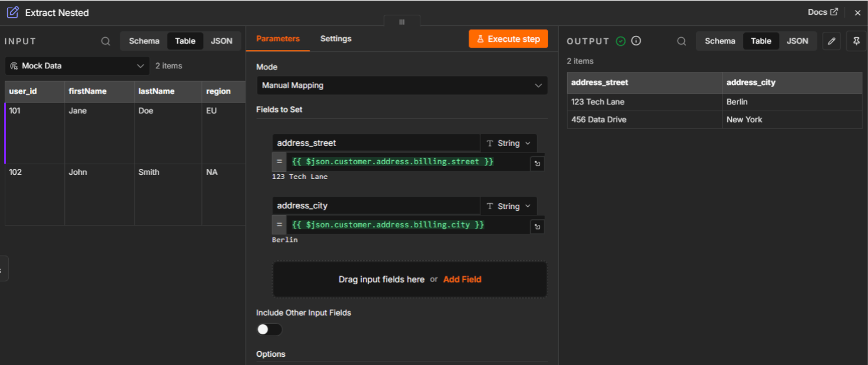Open the Mode Manual Mapping dropdown

click(x=402, y=85)
